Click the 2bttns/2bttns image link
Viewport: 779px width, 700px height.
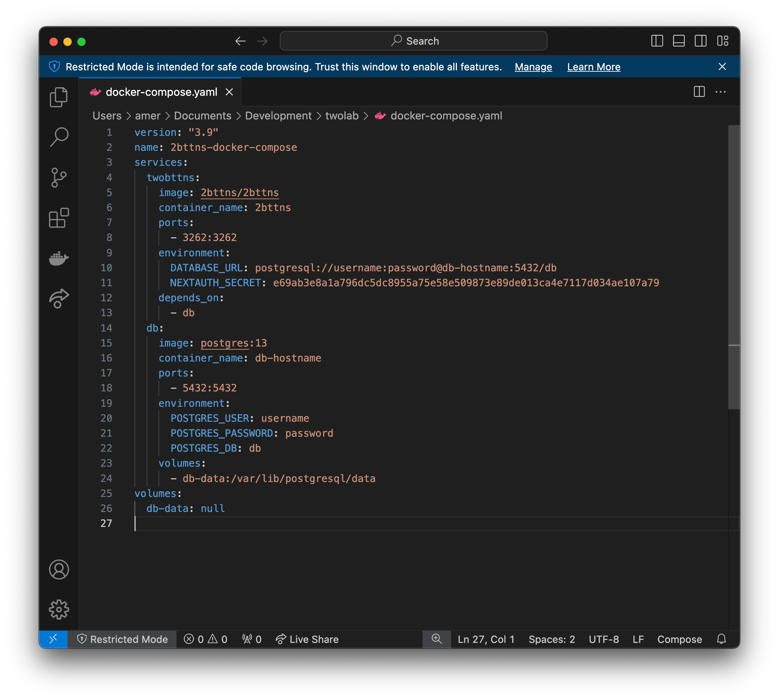click(240, 193)
